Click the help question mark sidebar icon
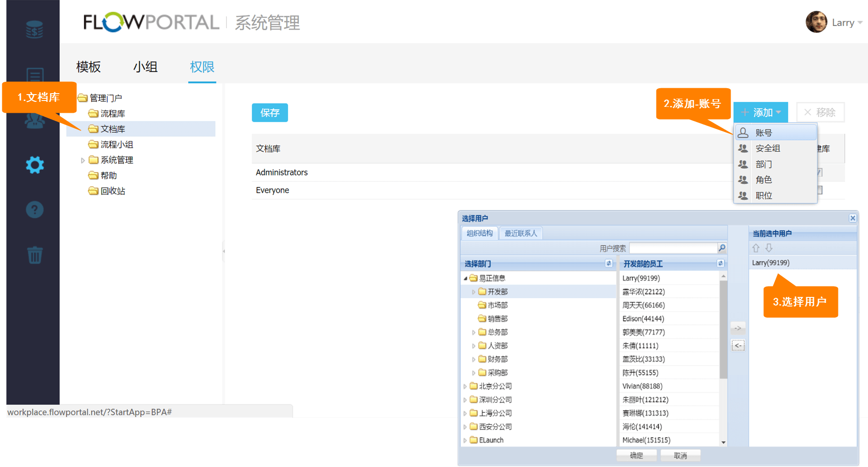 (35, 210)
